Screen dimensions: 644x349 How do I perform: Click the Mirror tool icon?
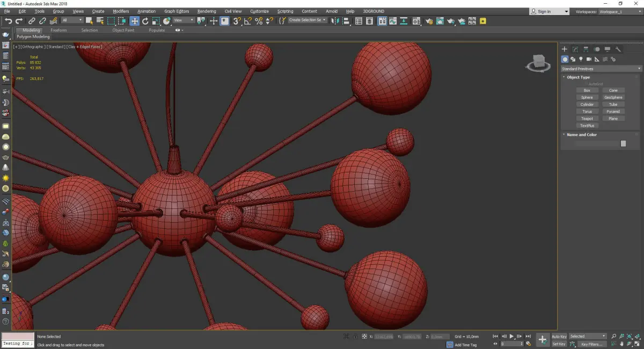coord(335,21)
